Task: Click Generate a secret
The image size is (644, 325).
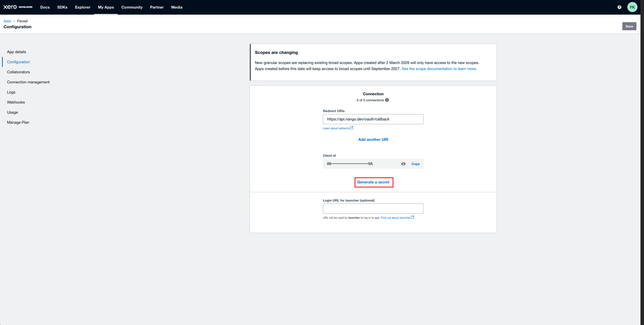Action: pos(373,182)
